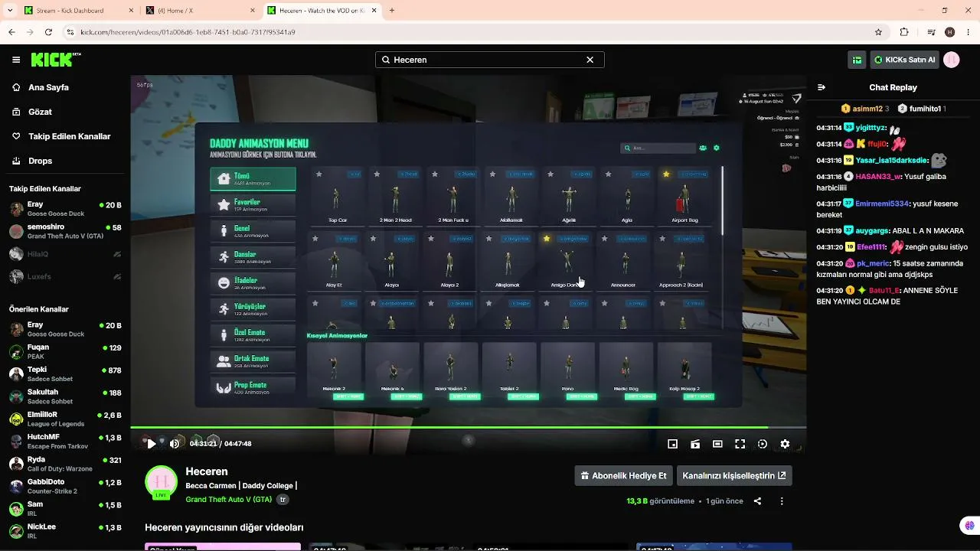Preview the Alkışlamak animation

pyautogui.click(x=508, y=262)
